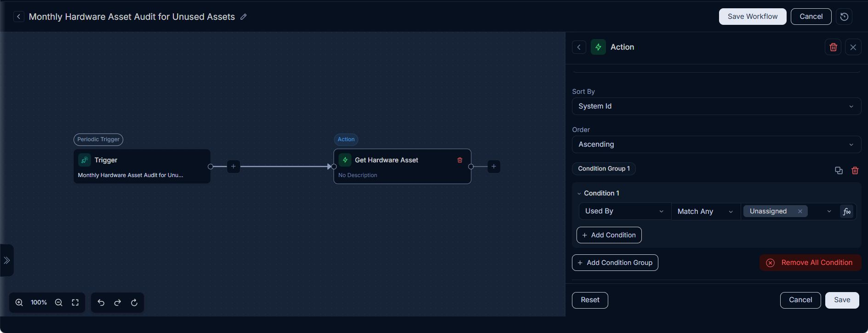Collapse Condition 1 section
The image size is (868, 333).
click(579, 194)
